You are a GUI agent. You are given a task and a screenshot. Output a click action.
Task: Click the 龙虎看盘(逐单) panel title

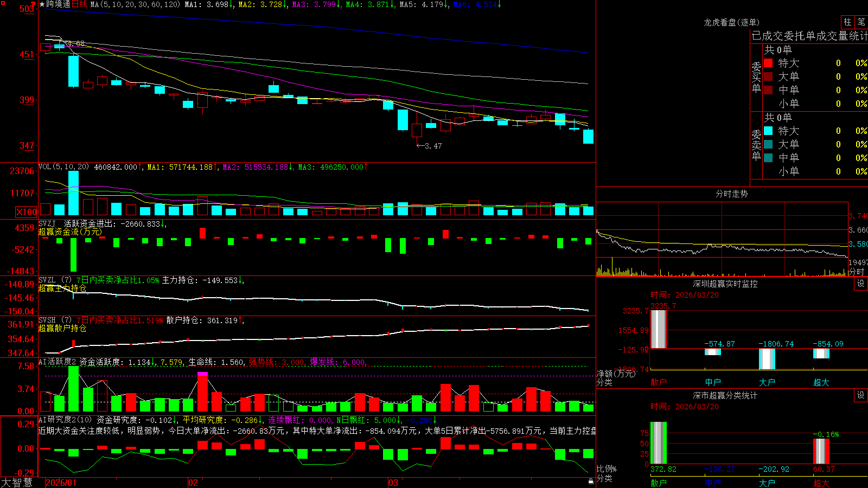tap(731, 22)
